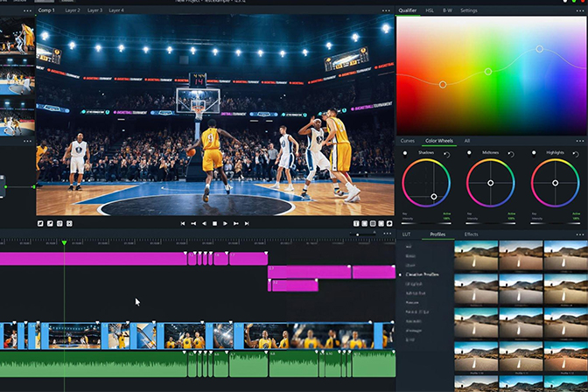Open the Qualifier tab
Screen dimensions: 588x392
point(408,10)
